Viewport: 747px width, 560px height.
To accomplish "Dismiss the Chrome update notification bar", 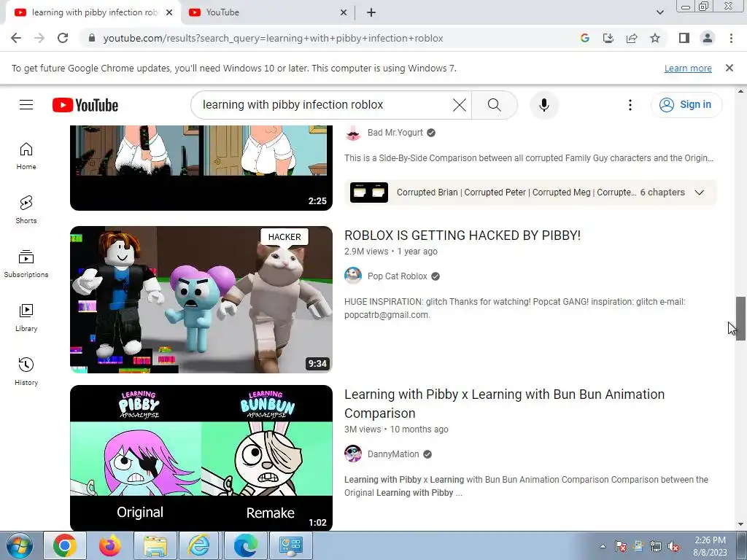I will 729,68.
